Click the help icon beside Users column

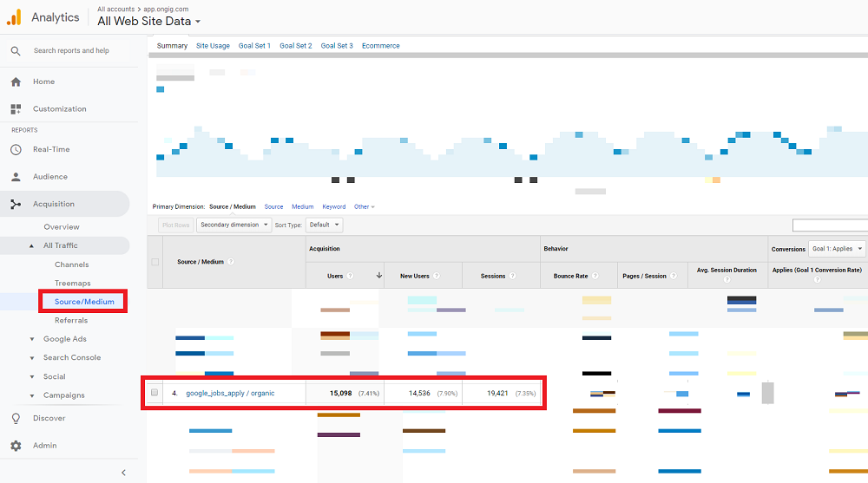350,276
